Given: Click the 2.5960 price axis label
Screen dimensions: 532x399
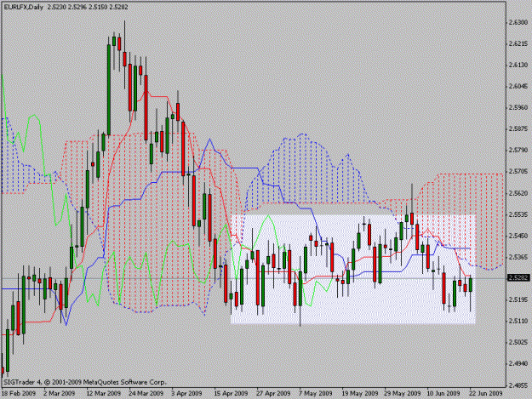Looking at the screenshot, I should [518, 107].
